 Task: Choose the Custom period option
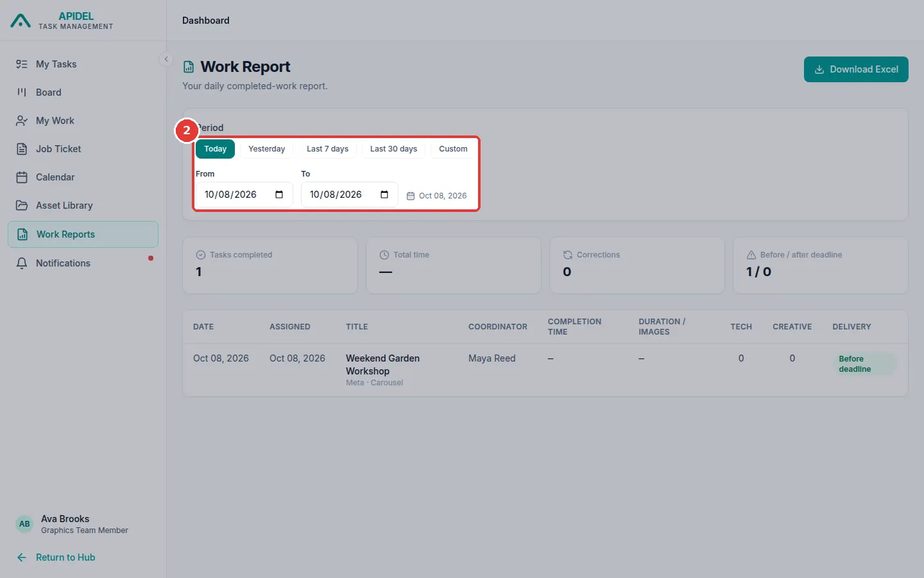(x=453, y=149)
